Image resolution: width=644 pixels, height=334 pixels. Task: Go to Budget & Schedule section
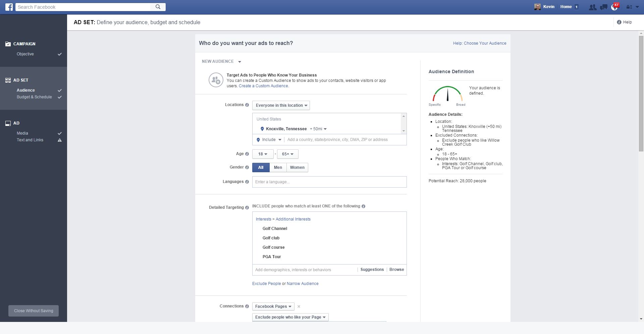tap(34, 97)
